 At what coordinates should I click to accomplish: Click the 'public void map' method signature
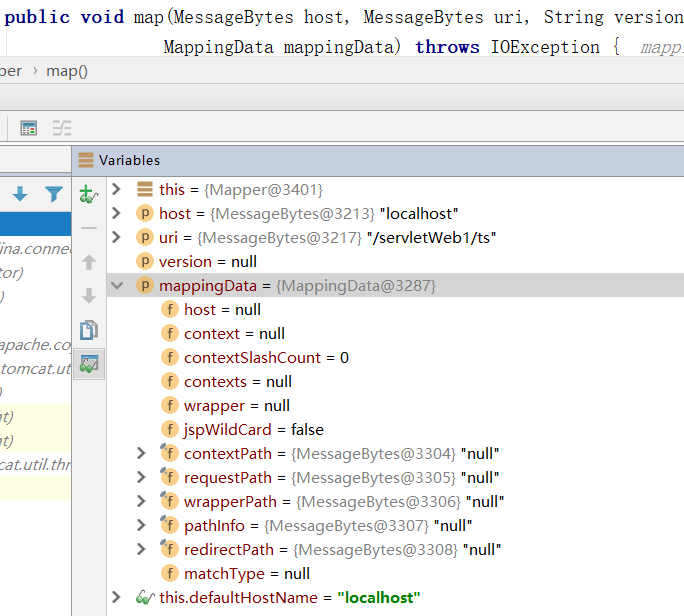84,17
